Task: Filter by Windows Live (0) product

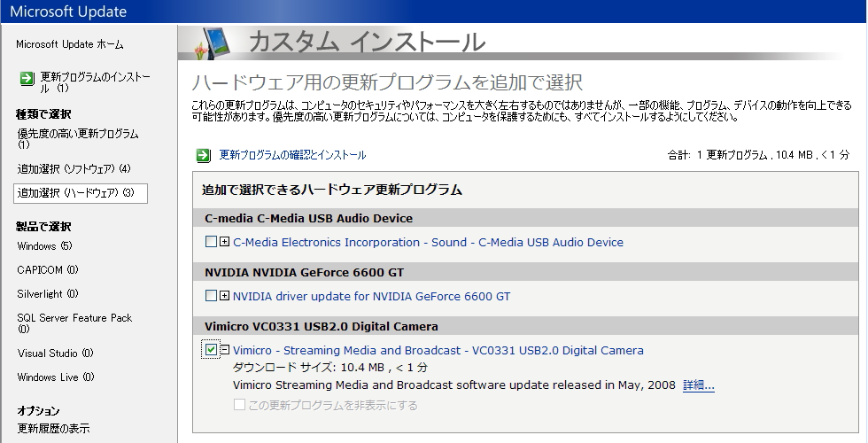Action: 56,377
